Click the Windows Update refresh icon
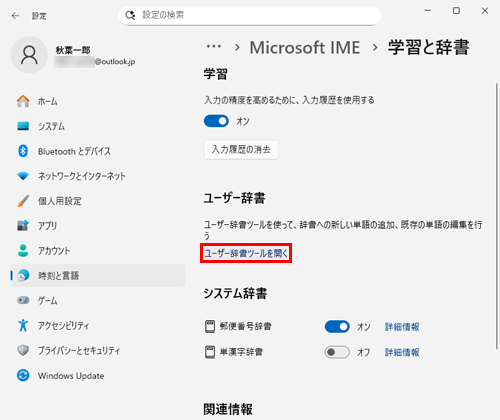Image resolution: width=500 pixels, height=420 pixels. (x=23, y=375)
